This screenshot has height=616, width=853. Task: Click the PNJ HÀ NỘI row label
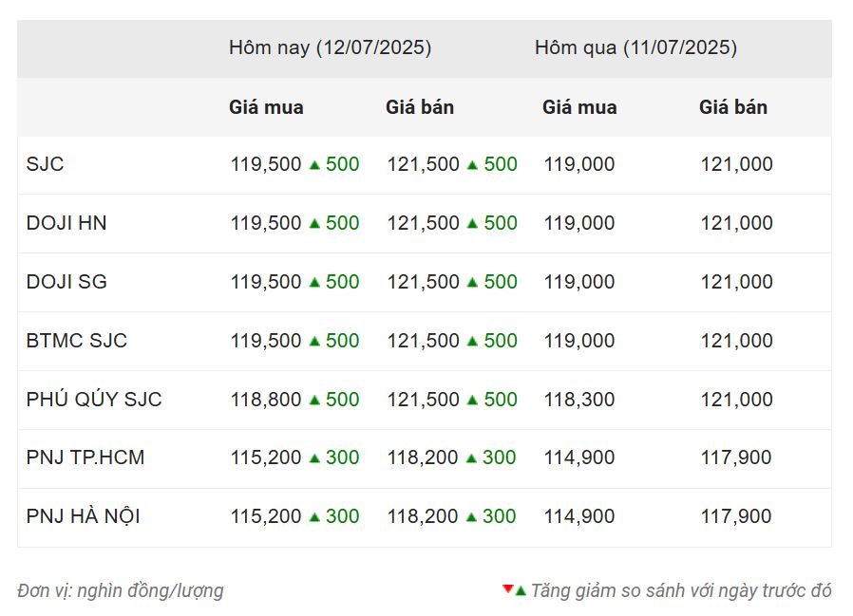84,515
